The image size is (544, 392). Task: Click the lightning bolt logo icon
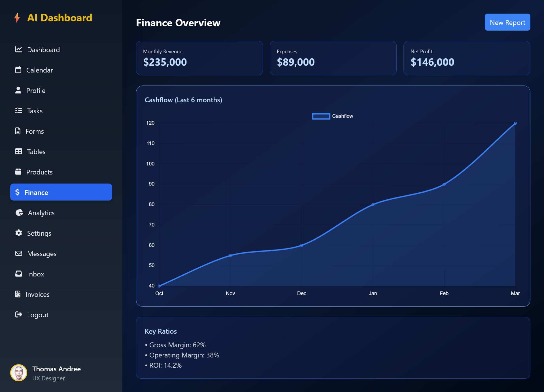pos(17,18)
